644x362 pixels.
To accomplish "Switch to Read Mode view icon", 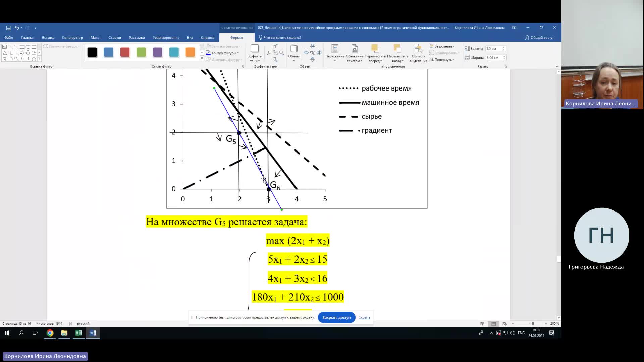I will [x=482, y=324].
